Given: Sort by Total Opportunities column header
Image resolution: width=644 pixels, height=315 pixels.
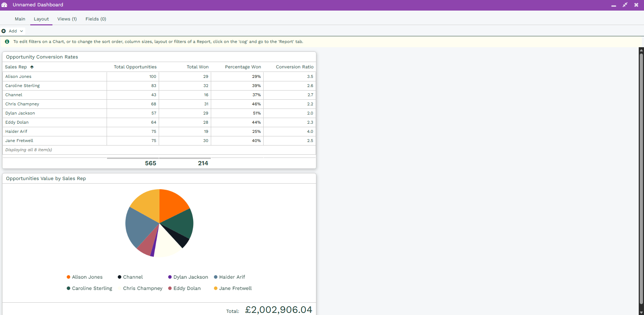Looking at the screenshot, I should (135, 67).
